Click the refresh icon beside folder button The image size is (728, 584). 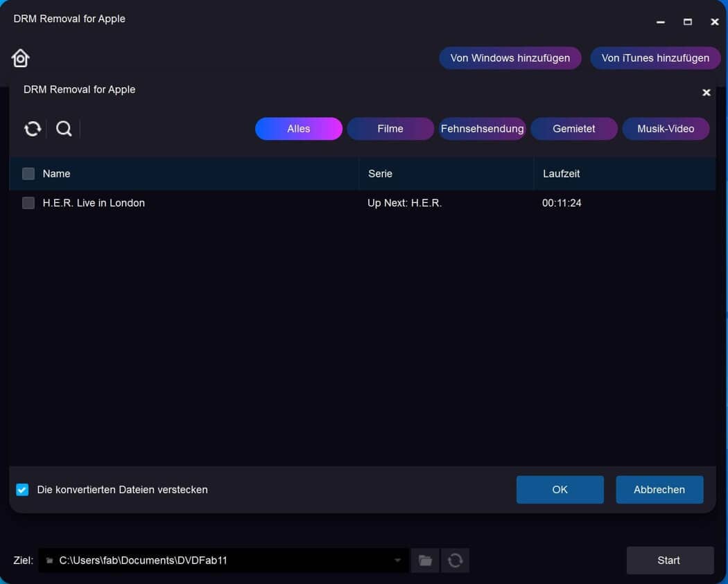[x=456, y=560]
